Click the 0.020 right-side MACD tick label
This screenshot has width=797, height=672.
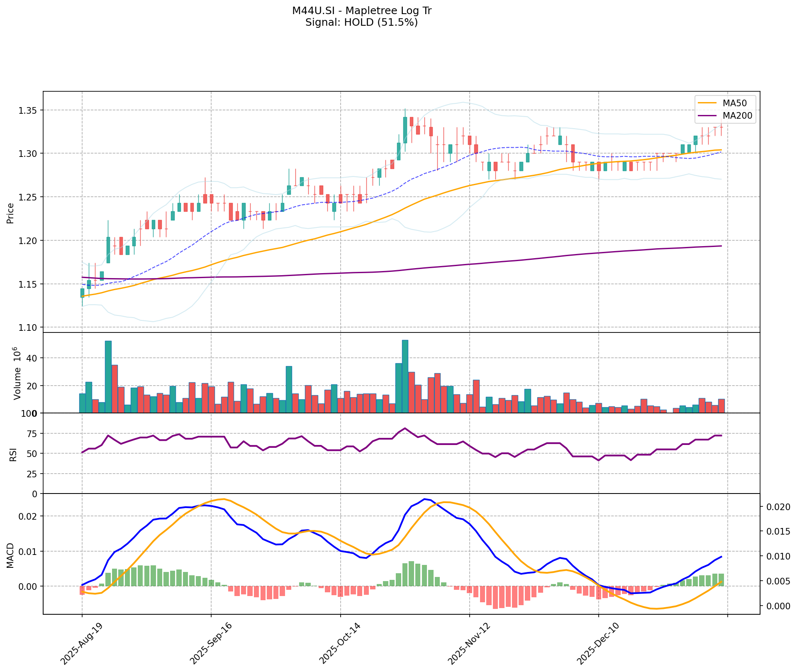[x=778, y=507]
